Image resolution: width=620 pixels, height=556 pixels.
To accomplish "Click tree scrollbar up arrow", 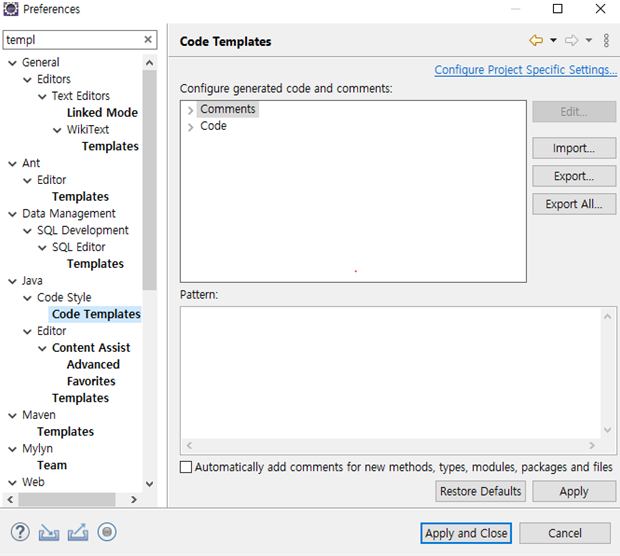I will [149, 63].
